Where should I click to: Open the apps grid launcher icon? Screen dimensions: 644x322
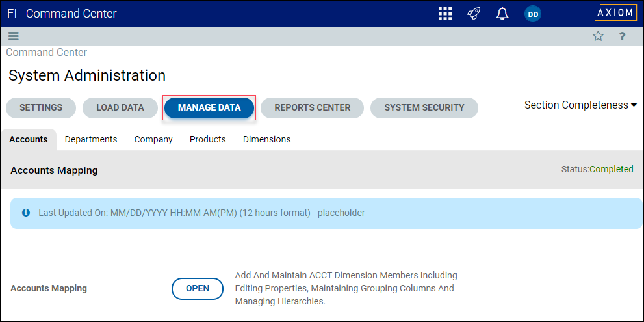[x=445, y=14]
